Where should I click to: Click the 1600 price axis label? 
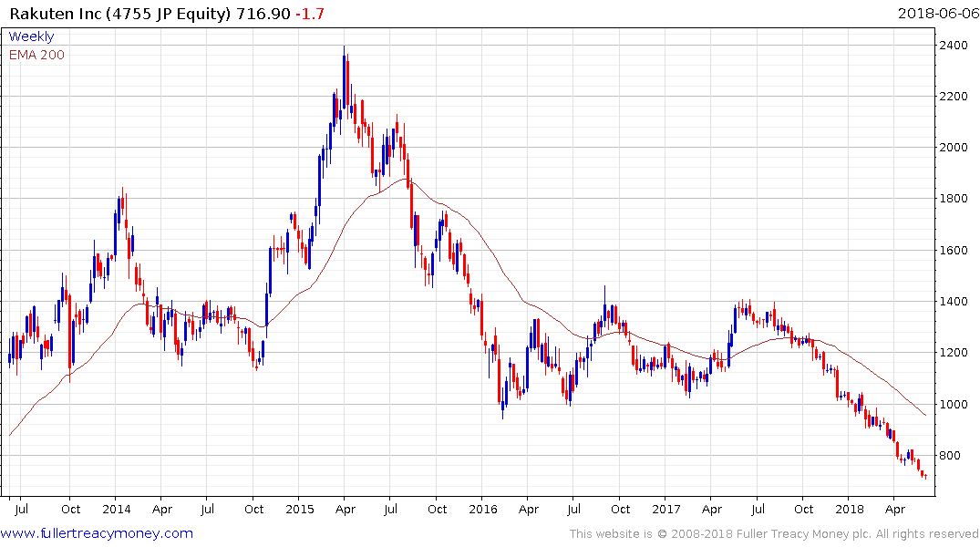(x=954, y=250)
